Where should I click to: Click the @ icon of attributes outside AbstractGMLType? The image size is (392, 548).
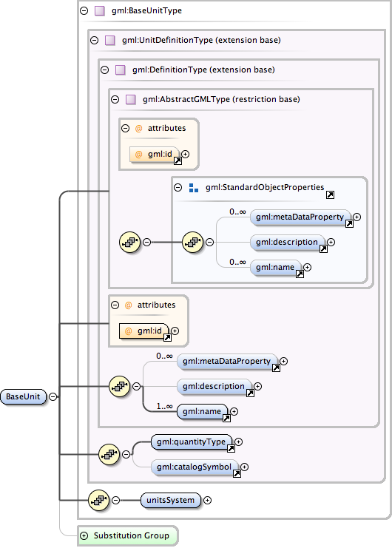pyautogui.click(x=128, y=305)
